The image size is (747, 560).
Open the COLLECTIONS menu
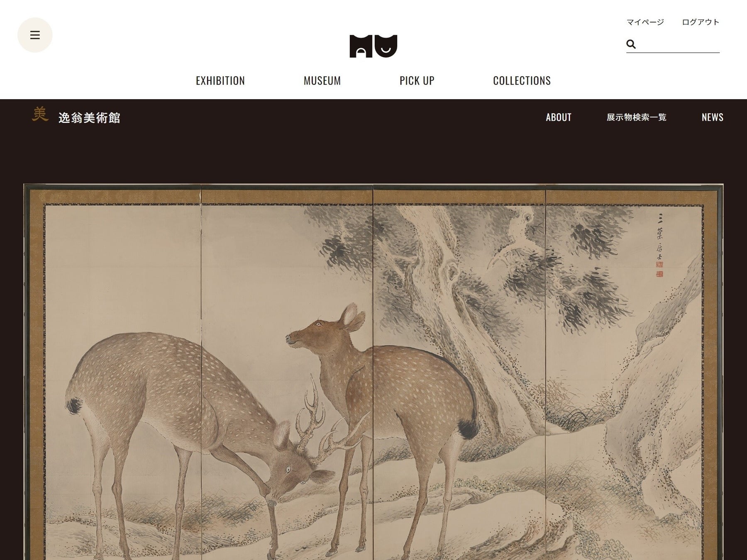[x=522, y=80]
